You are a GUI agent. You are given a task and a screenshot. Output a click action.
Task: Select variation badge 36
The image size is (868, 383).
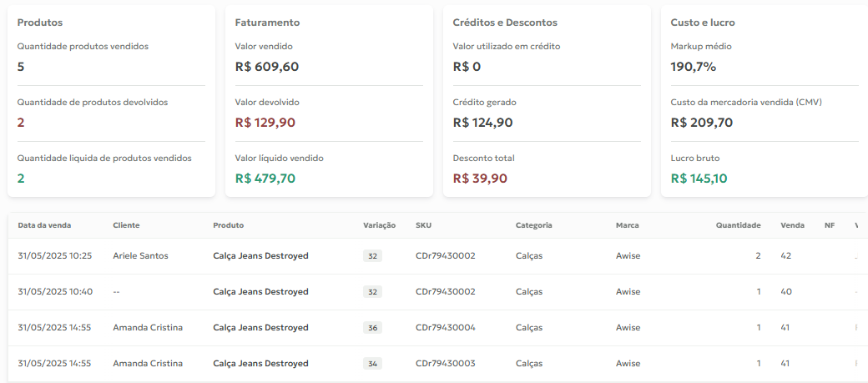pos(372,328)
